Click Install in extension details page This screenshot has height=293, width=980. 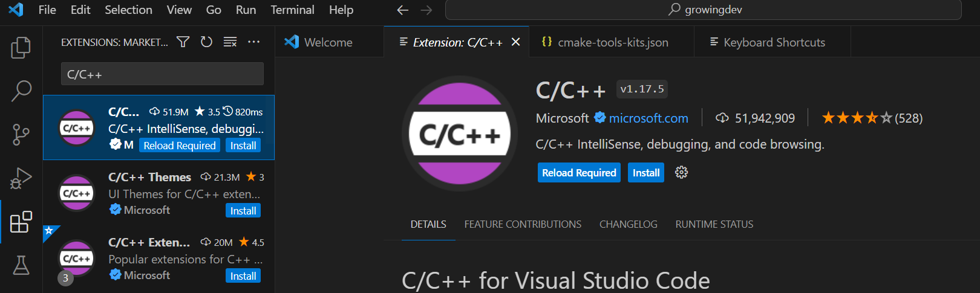[x=646, y=172]
